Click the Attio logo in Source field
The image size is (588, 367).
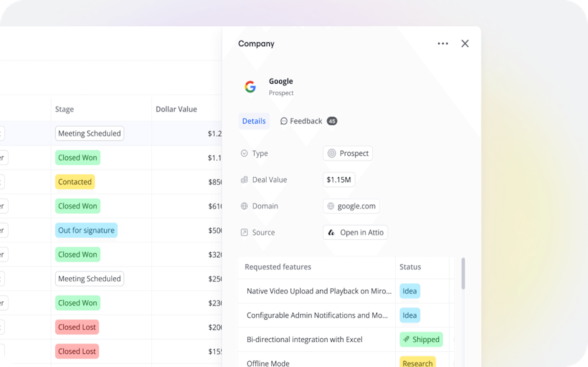[331, 233]
